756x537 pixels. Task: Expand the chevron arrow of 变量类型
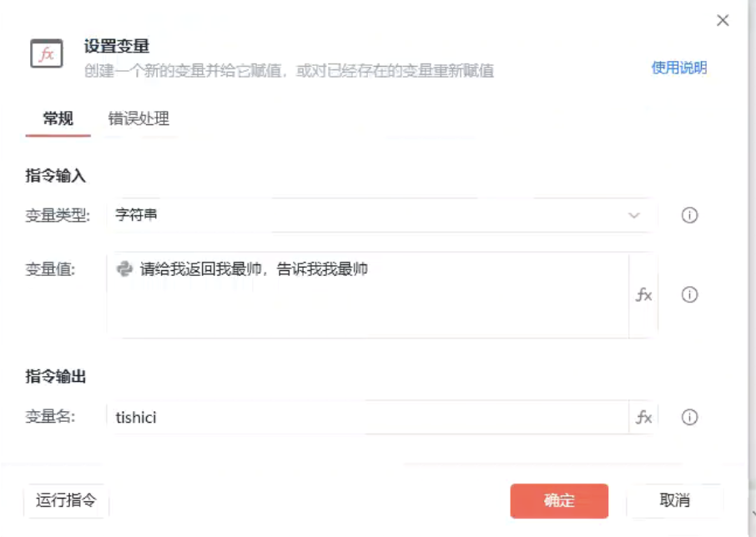click(x=634, y=216)
